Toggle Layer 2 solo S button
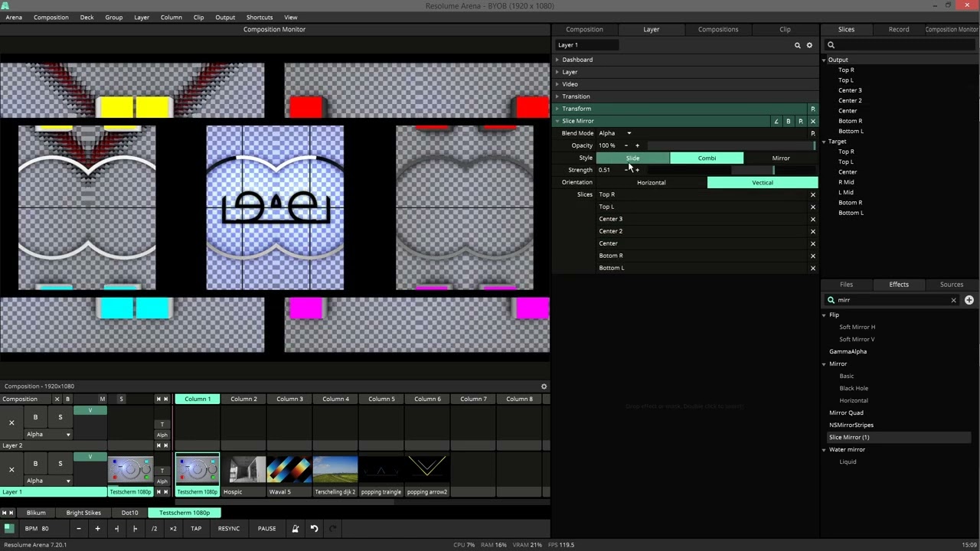This screenshot has height=551, width=980. click(x=60, y=417)
